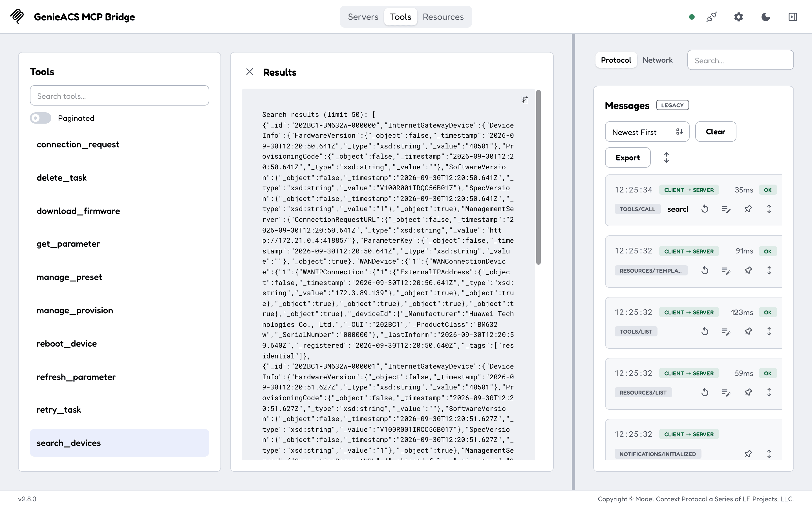
Task: Toggle the Paginated switch
Action: (x=41, y=118)
